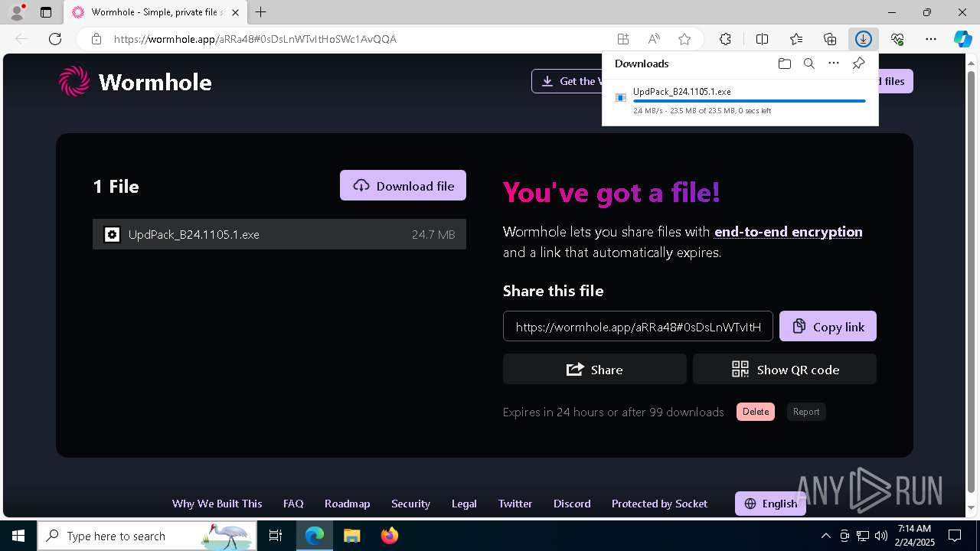
Task: Click the Wormhole logo
Action: click(135, 81)
